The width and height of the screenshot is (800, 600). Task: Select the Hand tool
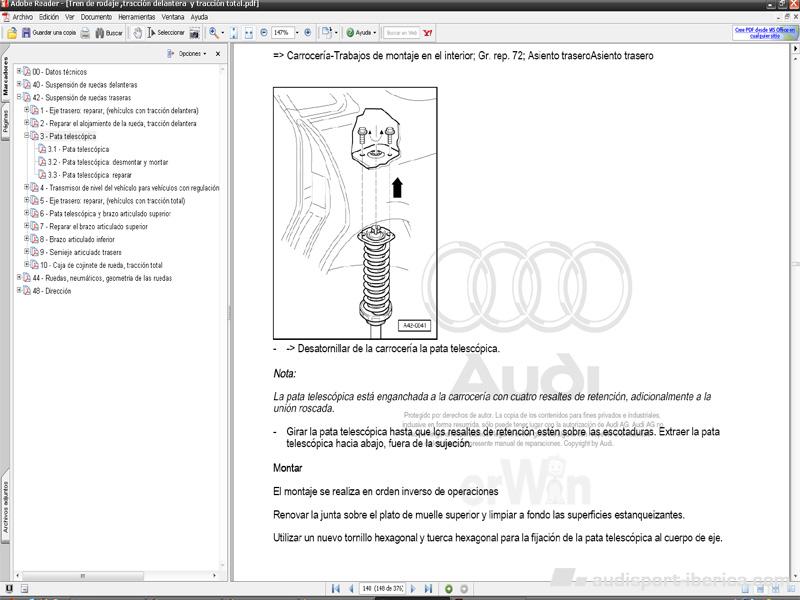coord(138,33)
